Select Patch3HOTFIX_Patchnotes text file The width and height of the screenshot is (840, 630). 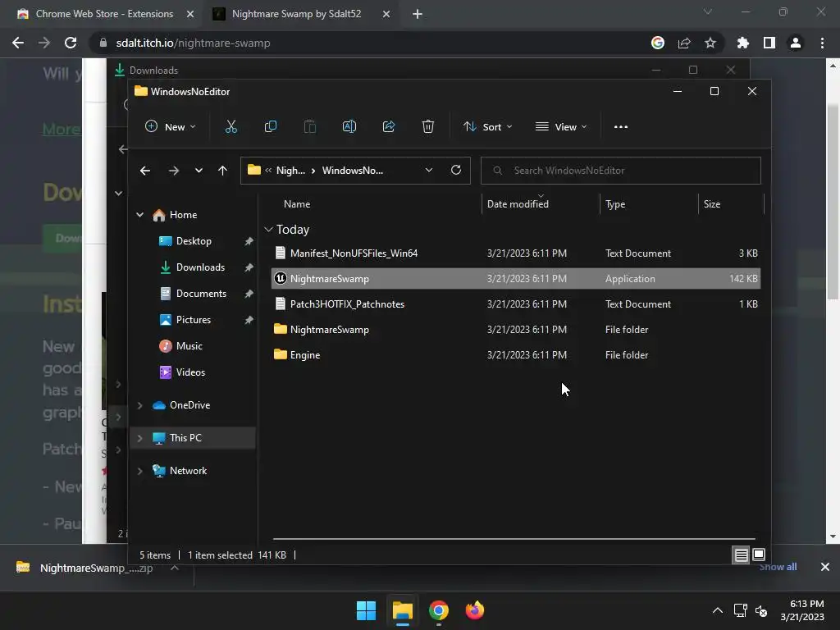516,304
